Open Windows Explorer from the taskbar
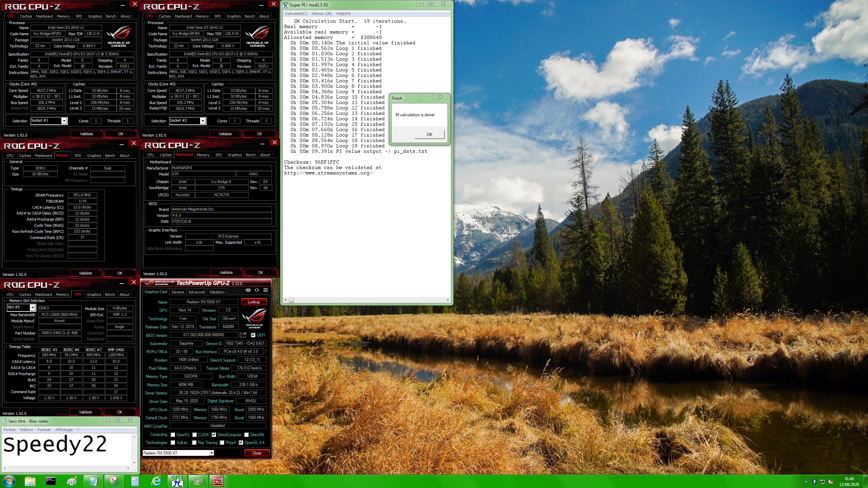The image size is (868, 488). pyautogui.click(x=30, y=481)
